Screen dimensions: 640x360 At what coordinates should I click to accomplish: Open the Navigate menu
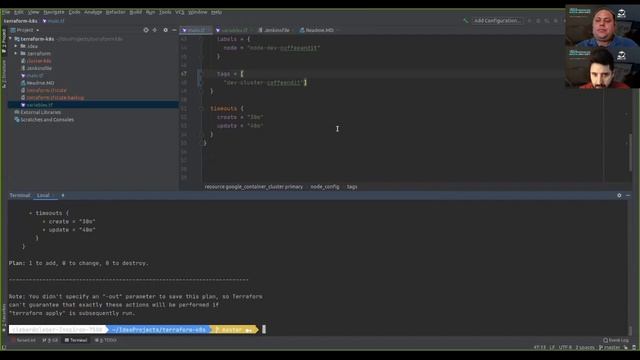coord(54,12)
